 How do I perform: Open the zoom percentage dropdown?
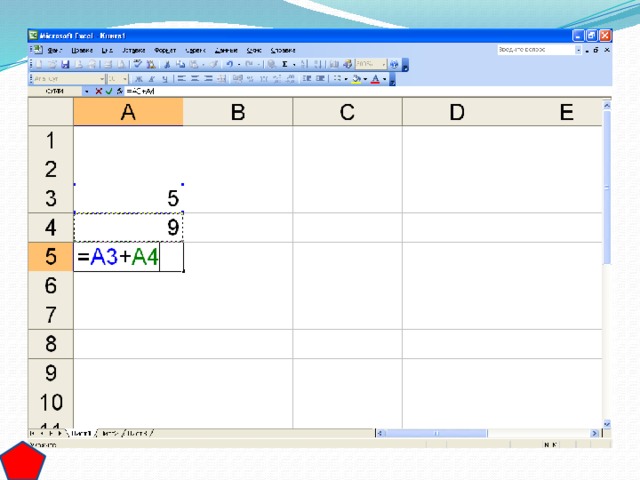[382, 64]
